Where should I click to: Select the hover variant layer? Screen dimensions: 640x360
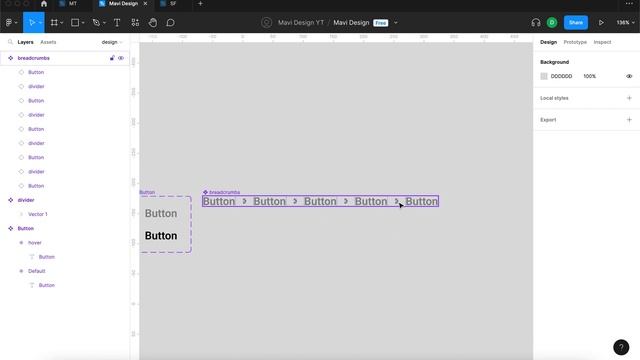pos(65,242)
